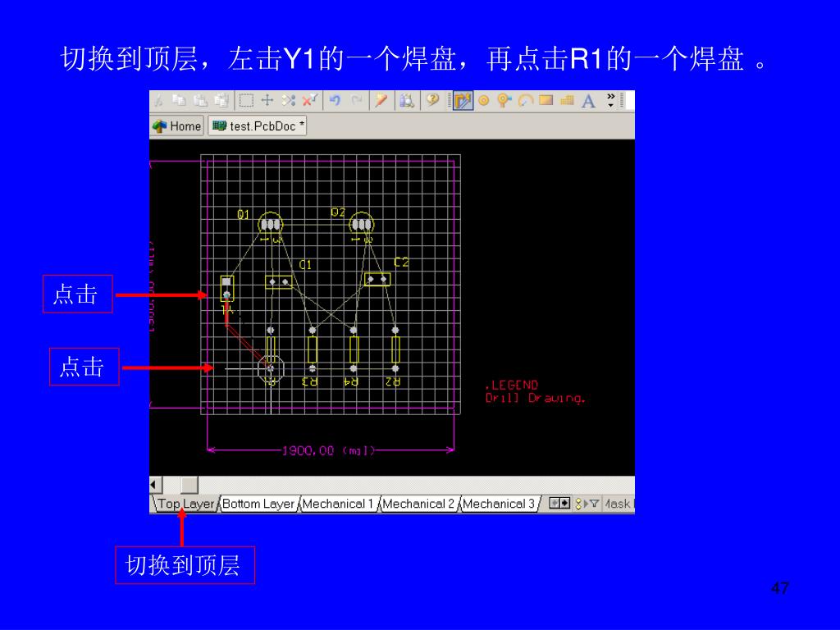
Task: Click the C1 capacitor footprint
Action: click(x=279, y=282)
